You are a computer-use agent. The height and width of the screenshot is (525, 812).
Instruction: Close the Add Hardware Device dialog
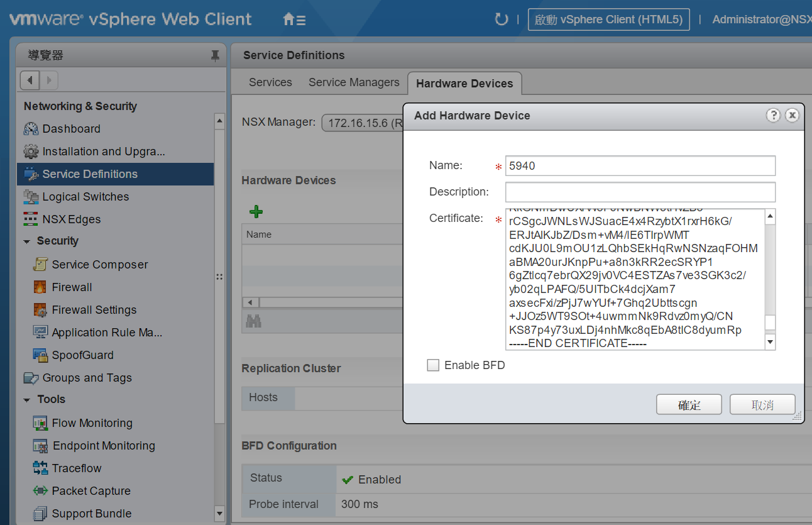(792, 115)
